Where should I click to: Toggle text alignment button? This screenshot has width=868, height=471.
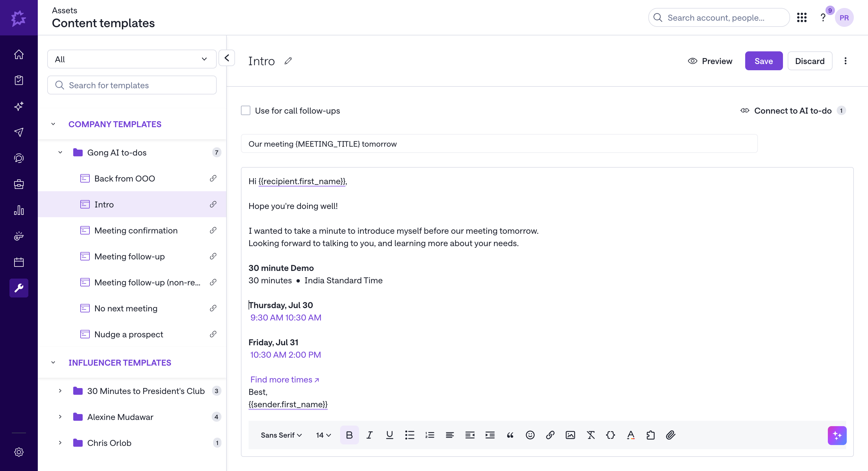[x=450, y=435]
